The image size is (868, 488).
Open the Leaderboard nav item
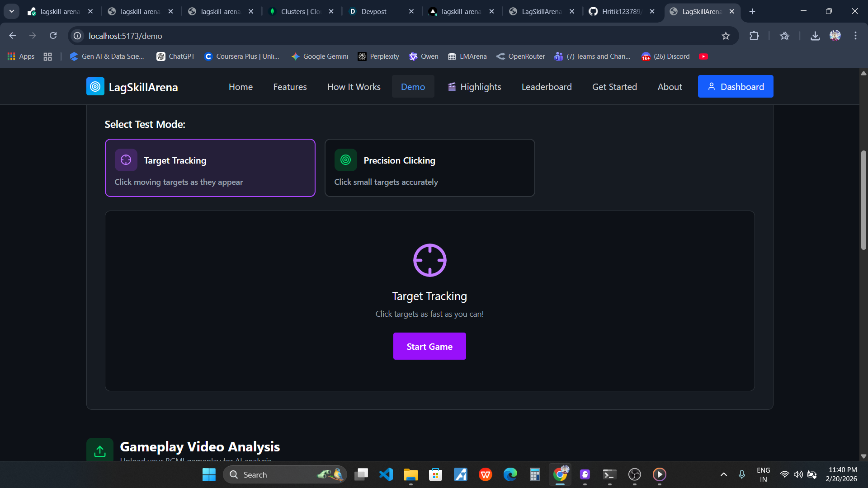pyautogui.click(x=547, y=87)
